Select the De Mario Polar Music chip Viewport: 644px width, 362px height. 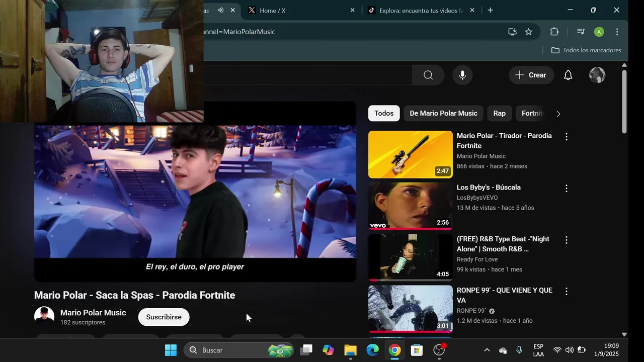(x=443, y=113)
